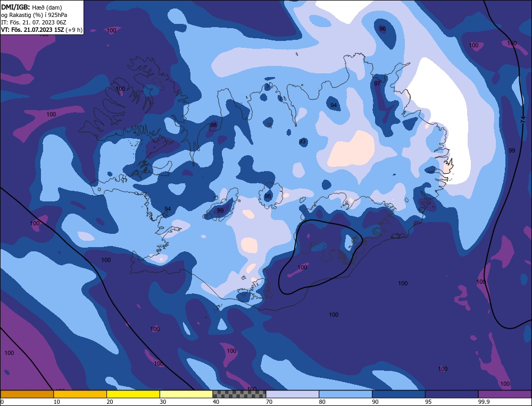The height and width of the screenshot is (406, 532).
Task: Click the '98' humidity value on the map
Action: point(213,125)
